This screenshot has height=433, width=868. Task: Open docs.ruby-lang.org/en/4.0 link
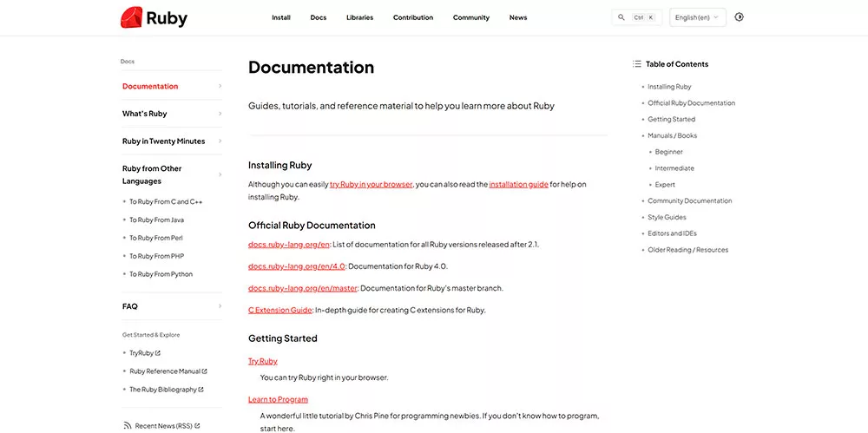(297, 266)
